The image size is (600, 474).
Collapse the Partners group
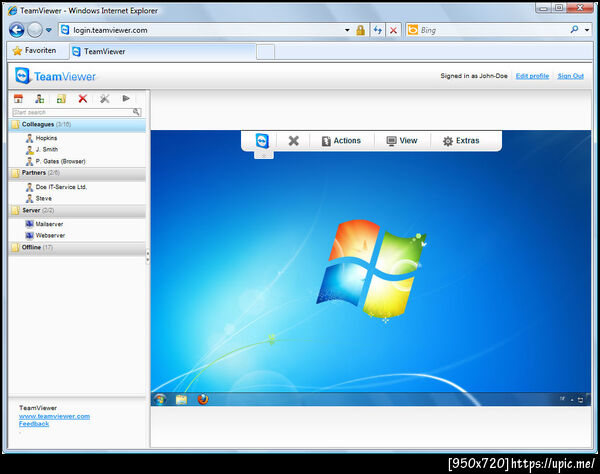click(77, 173)
